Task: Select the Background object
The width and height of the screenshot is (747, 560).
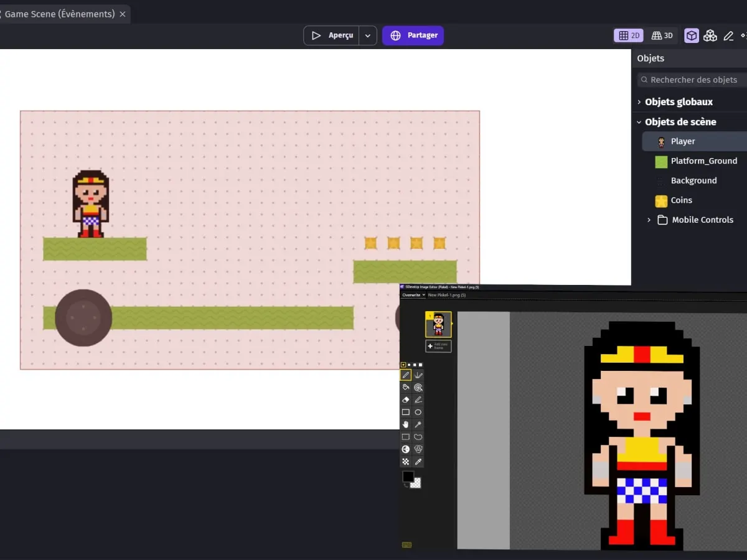Action: click(x=694, y=180)
